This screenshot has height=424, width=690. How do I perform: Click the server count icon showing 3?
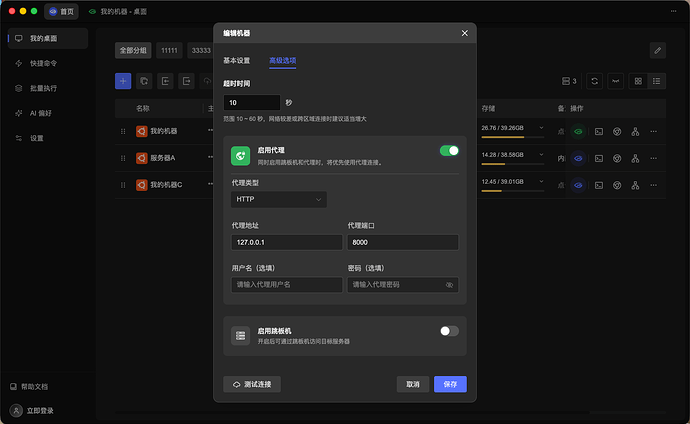569,81
